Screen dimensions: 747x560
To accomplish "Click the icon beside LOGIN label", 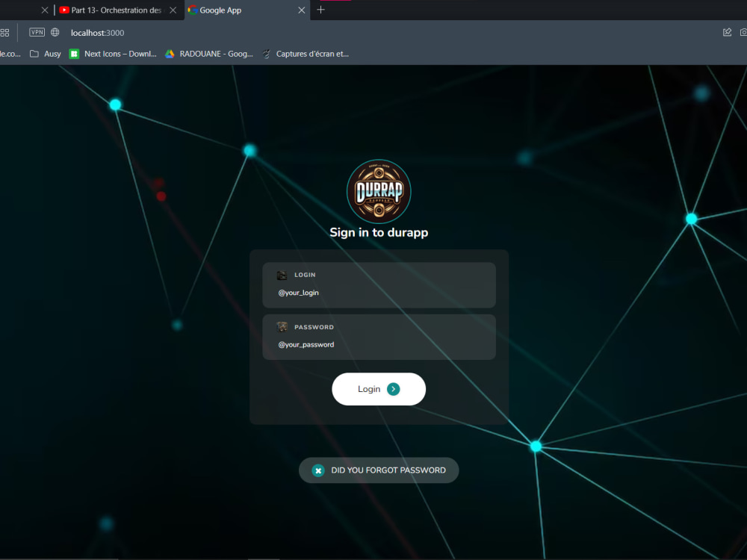I will 282,275.
